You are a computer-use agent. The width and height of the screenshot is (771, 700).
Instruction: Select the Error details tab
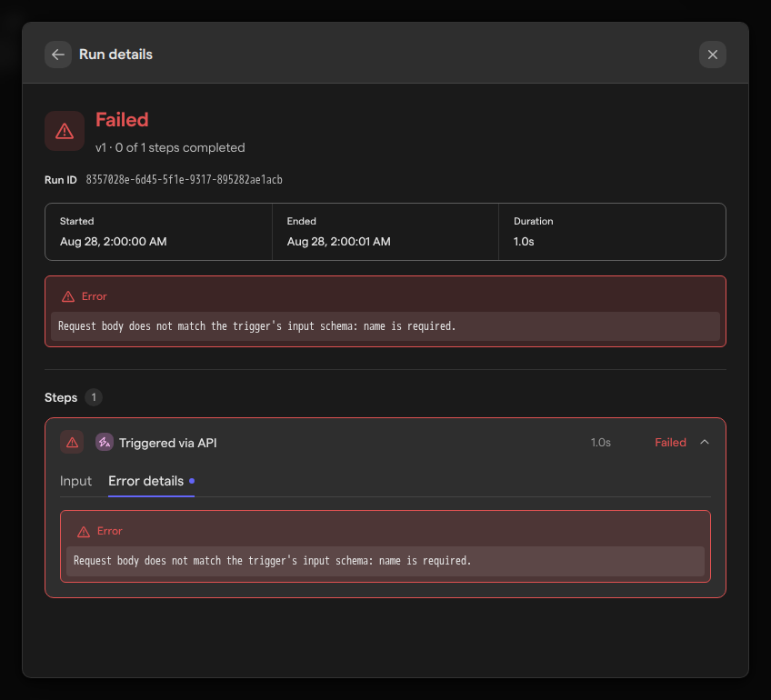tap(151, 481)
